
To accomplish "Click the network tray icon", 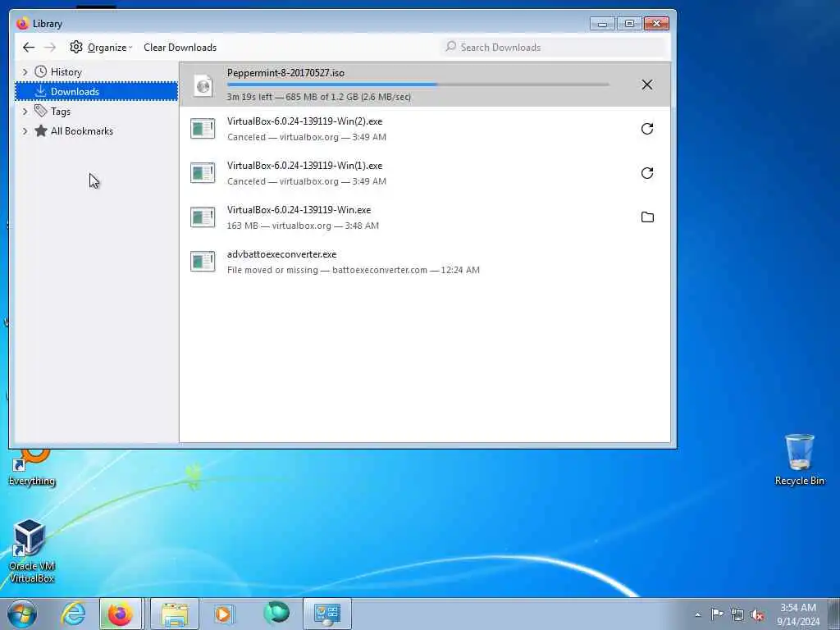I will click(737, 614).
